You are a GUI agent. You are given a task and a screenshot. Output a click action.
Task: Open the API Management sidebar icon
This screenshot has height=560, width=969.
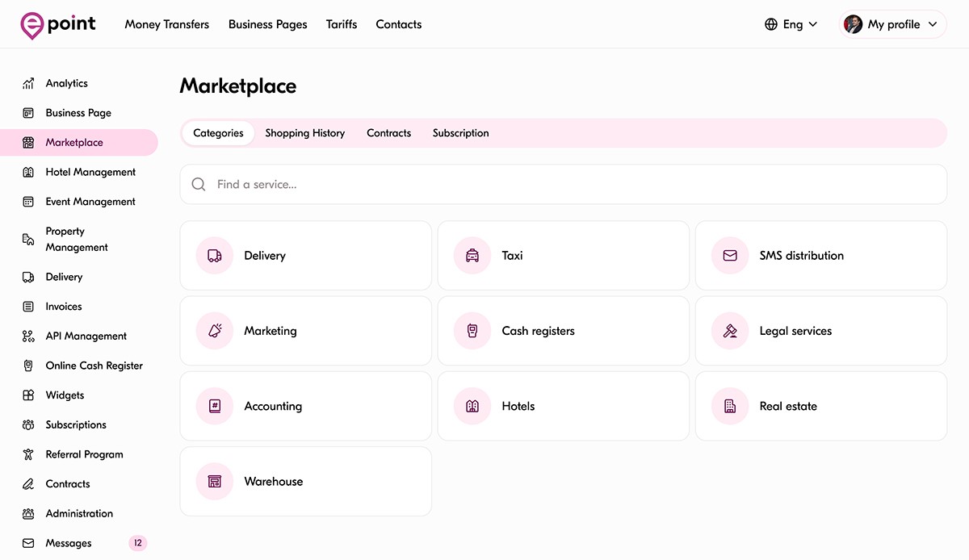coord(28,336)
